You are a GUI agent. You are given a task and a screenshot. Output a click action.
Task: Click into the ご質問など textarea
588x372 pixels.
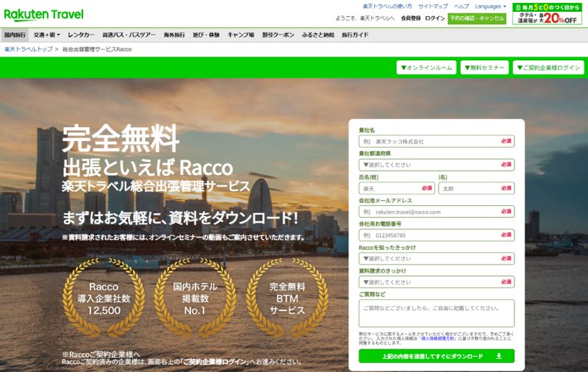(x=437, y=313)
